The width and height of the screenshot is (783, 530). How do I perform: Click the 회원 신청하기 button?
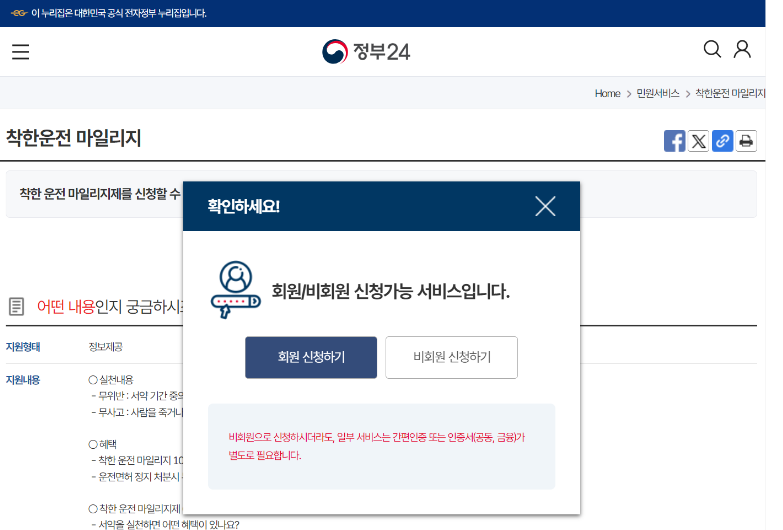311,357
